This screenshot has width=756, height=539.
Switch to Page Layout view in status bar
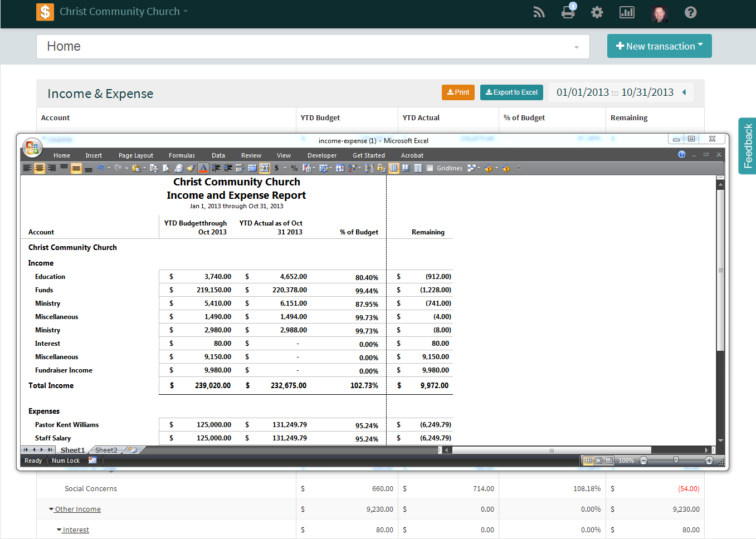pos(599,460)
